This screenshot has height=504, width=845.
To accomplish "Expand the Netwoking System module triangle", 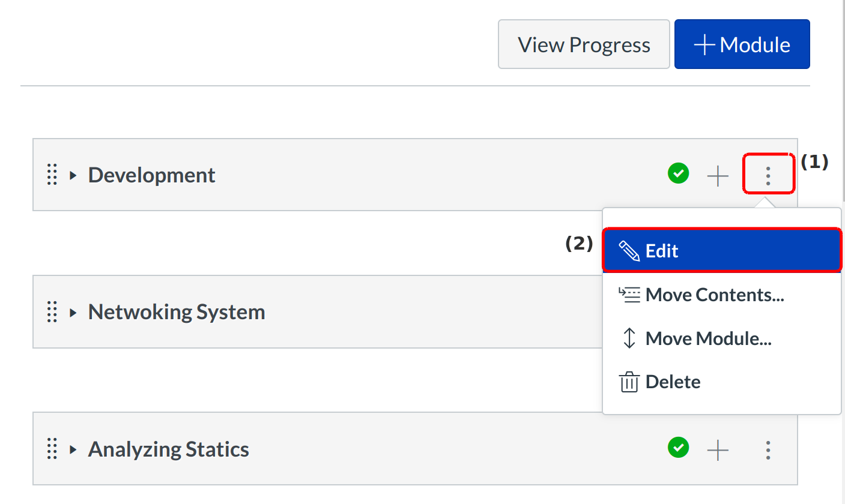I will pos(73,313).
